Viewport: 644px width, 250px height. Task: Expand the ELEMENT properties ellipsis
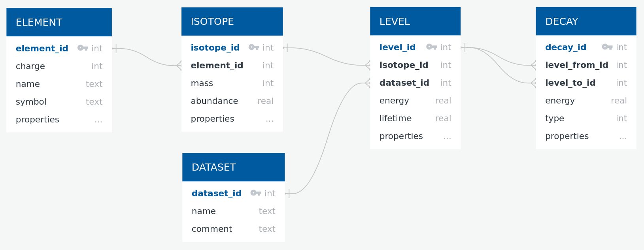point(98,120)
